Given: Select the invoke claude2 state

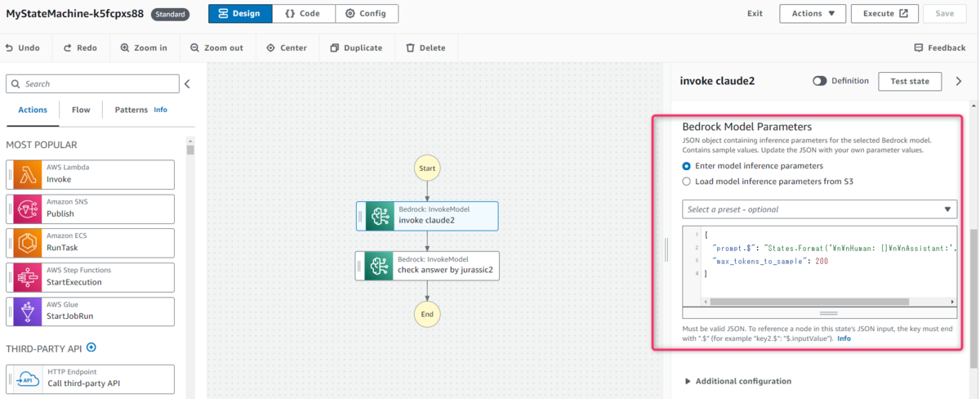Looking at the screenshot, I should (x=427, y=216).
